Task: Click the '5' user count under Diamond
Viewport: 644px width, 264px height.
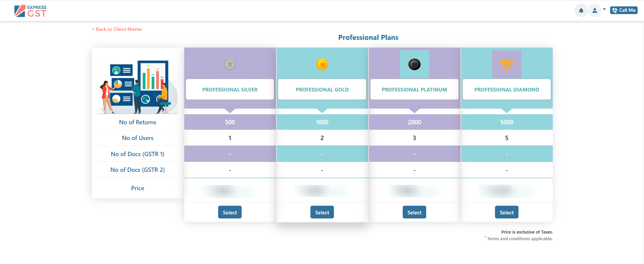Action: 507,138
